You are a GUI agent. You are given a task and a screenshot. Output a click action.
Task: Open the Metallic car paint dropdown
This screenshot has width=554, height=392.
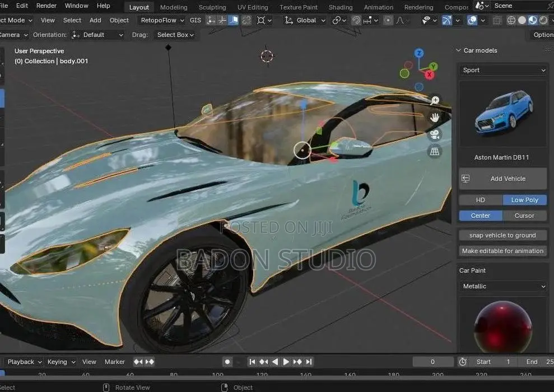click(503, 286)
